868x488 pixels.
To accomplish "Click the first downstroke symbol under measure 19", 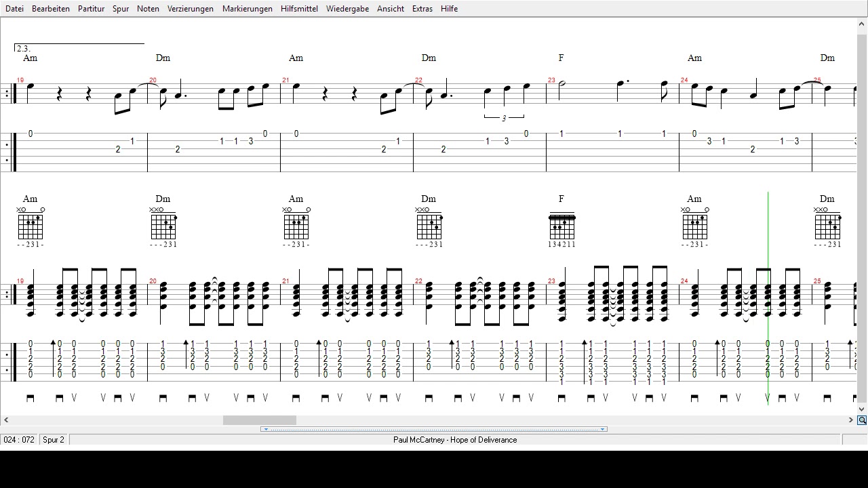I will [30, 399].
